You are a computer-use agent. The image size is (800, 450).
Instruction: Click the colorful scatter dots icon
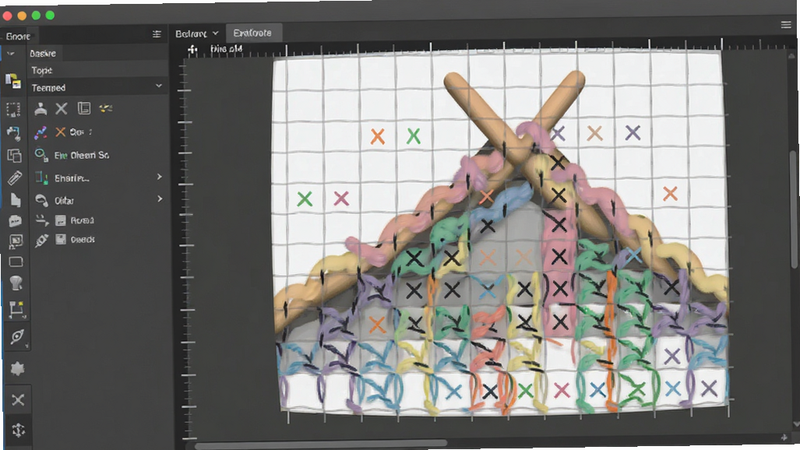(40, 133)
